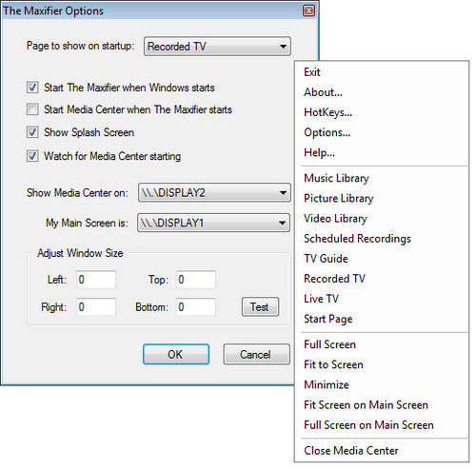Open the Page to show on startup dropdown
476x469 pixels.
(x=217, y=47)
